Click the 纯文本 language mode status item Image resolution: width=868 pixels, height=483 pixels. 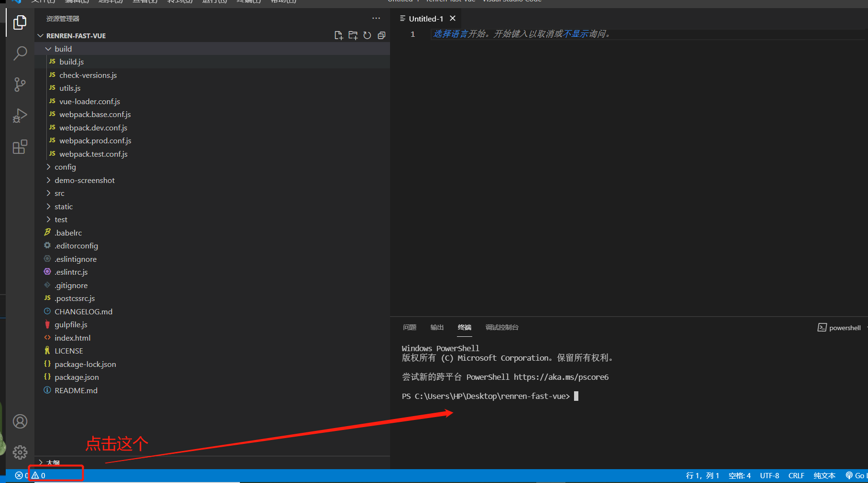click(x=825, y=476)
